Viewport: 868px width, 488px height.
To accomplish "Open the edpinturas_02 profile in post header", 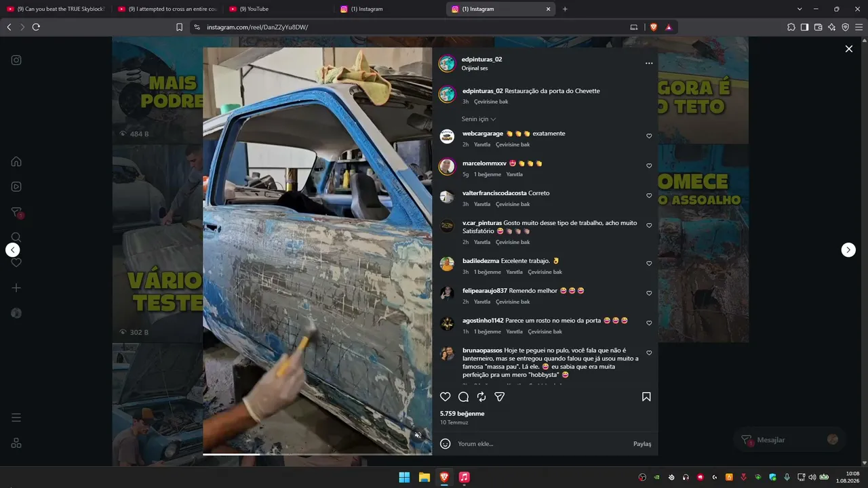I will (x=481, y=60).
